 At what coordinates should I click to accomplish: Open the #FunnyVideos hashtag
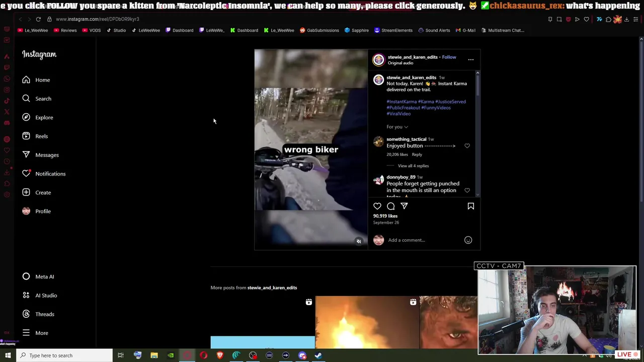[x=436, y=108]
